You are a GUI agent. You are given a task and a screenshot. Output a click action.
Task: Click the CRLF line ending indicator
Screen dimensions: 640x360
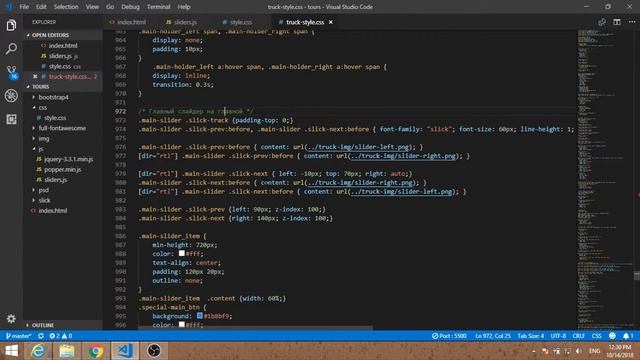(x=578, y=336)
